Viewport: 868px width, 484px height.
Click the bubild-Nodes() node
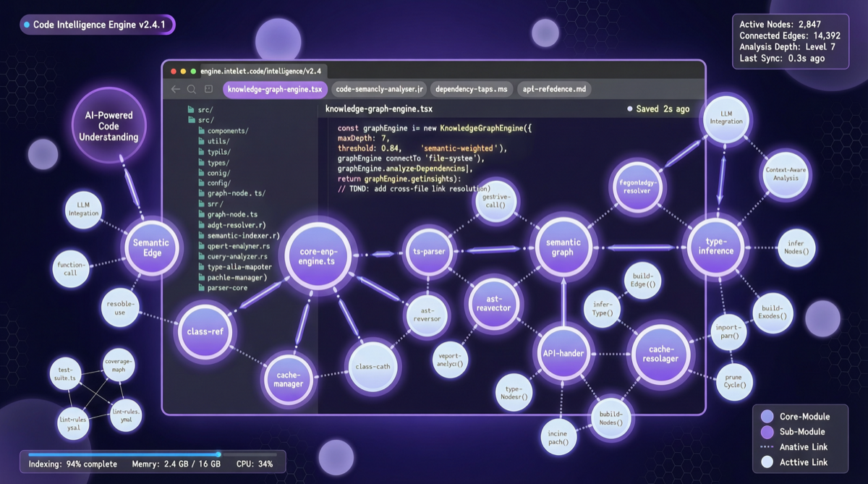pos(610,418)
